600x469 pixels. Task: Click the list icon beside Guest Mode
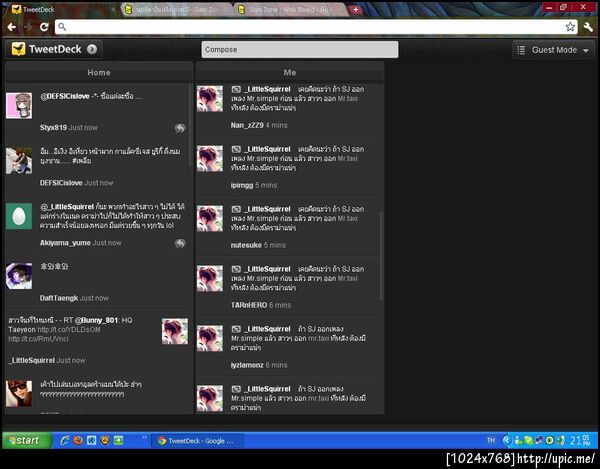tap(521, 50)
